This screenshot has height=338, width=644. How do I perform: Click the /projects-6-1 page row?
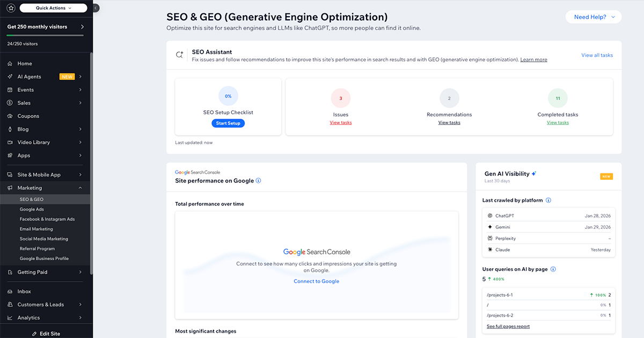coord(548,295)
